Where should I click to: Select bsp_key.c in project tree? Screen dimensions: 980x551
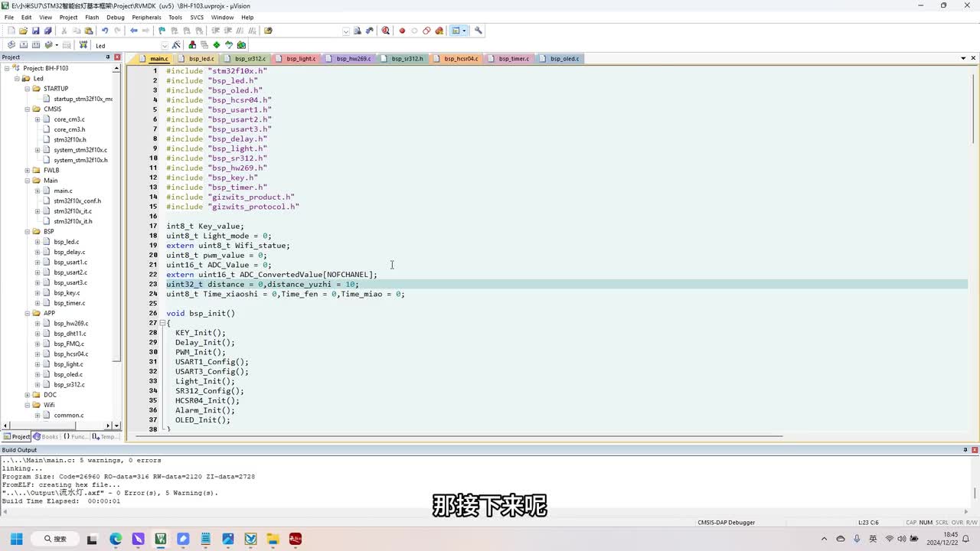pyautogui.click(x=67, y=292)
